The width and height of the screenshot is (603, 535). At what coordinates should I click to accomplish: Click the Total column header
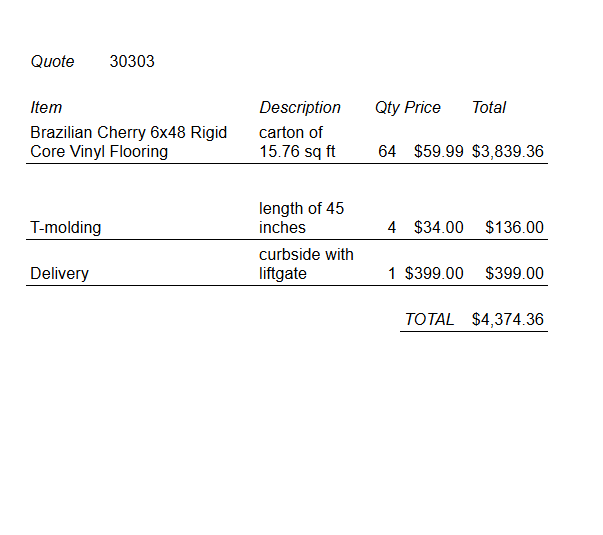(489, 107)
